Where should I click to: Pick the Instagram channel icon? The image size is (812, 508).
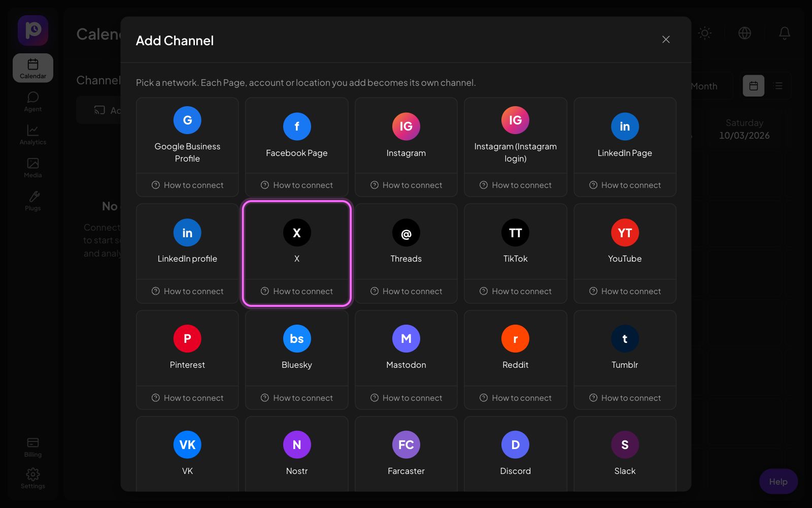pos(406,126)
